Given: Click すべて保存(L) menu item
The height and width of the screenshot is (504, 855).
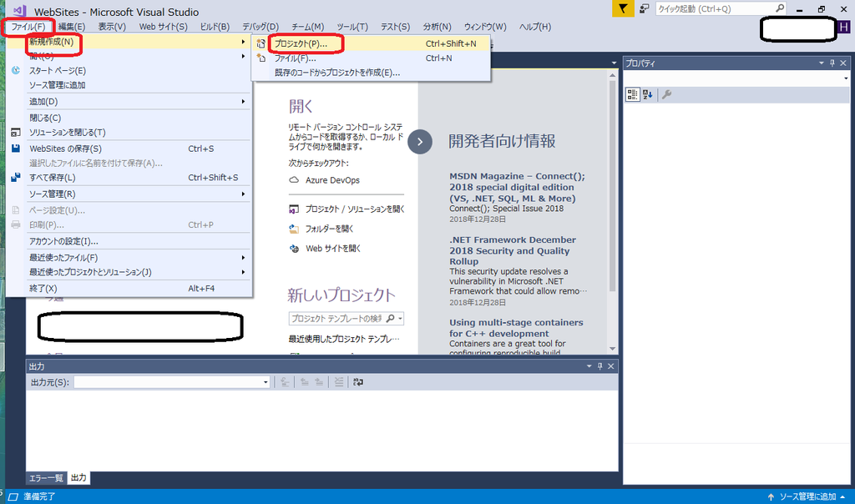Looking at the screenshot, I should tap(129, 178).
